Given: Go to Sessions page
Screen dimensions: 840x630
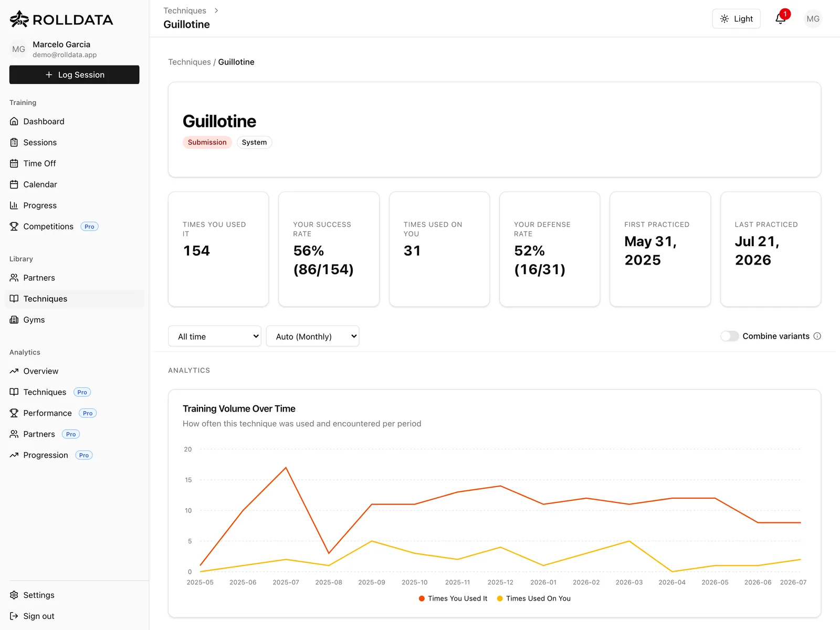Looking at the screenshot, I should click(x=74, y=142).
